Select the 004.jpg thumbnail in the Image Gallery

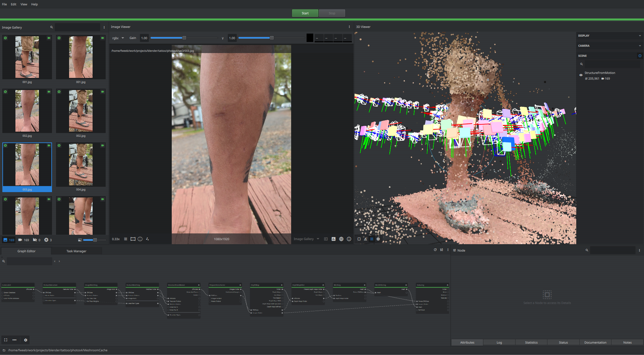tap(80, 165)
